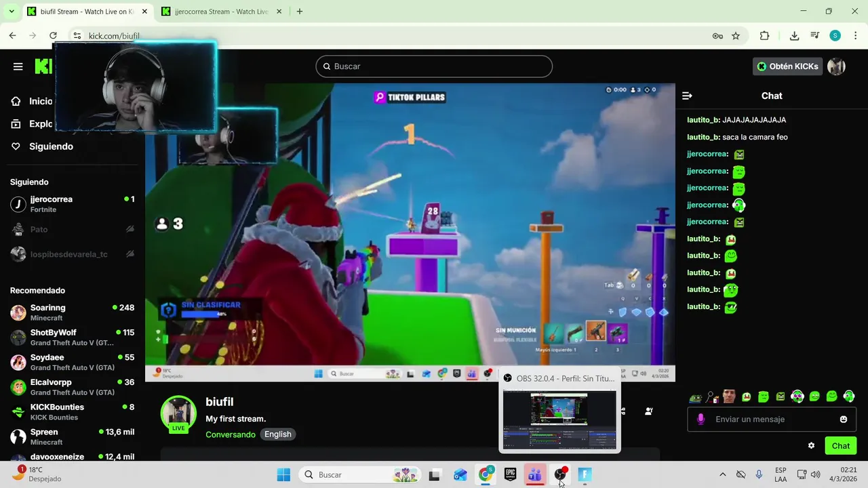Image resolution: width=868 pixels, height=488 pixels.
Task: Open Chrome three-dot menu
Action: tap(854, 36)
